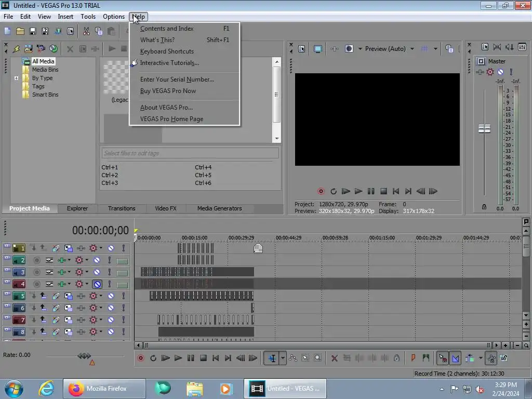Click the Open folder icon in toolbar

tap(20, 31)
